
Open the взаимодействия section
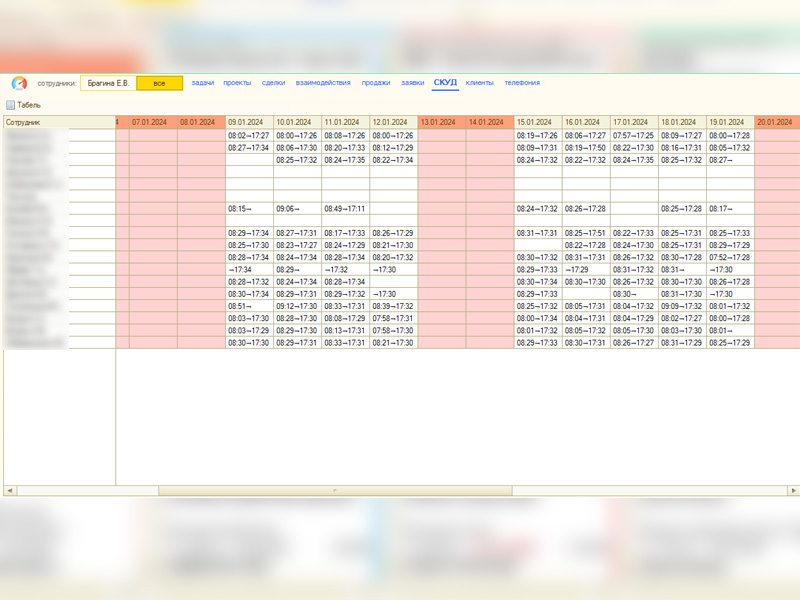pyautogui.click(x=323, y=83)
